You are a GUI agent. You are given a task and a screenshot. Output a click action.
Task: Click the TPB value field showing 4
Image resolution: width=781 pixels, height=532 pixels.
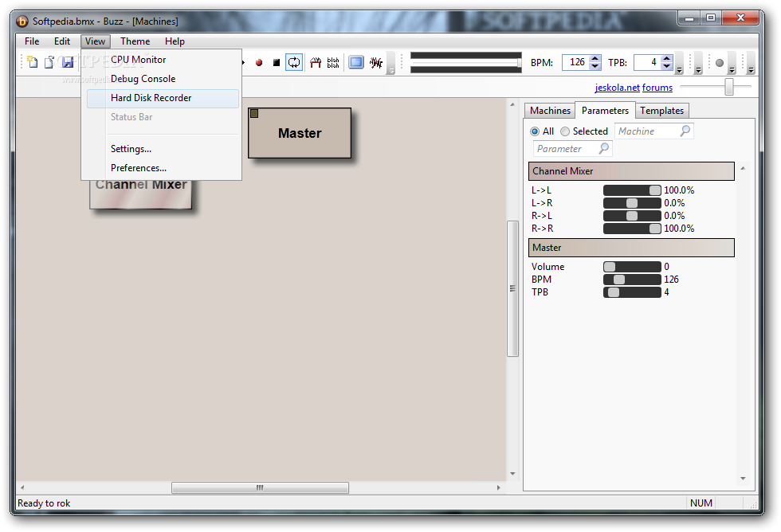[x=647, y=63]
